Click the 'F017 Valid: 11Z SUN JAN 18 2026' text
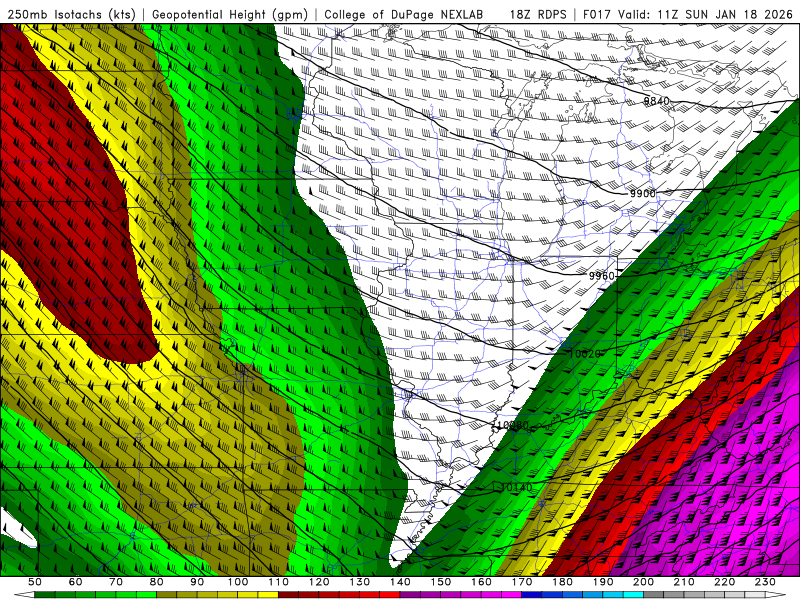The width and height of the screenshot is (800, 600). click(x=688, y=14)
